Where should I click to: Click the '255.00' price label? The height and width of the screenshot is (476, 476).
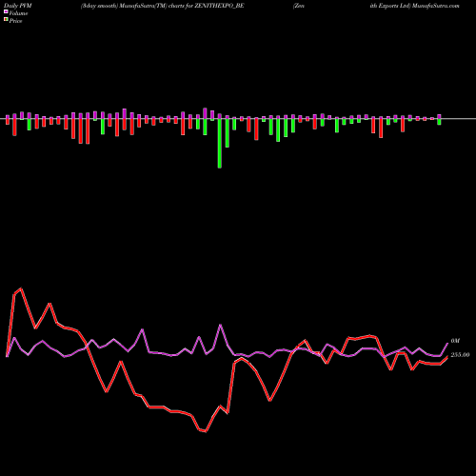[x=460, y=355]
